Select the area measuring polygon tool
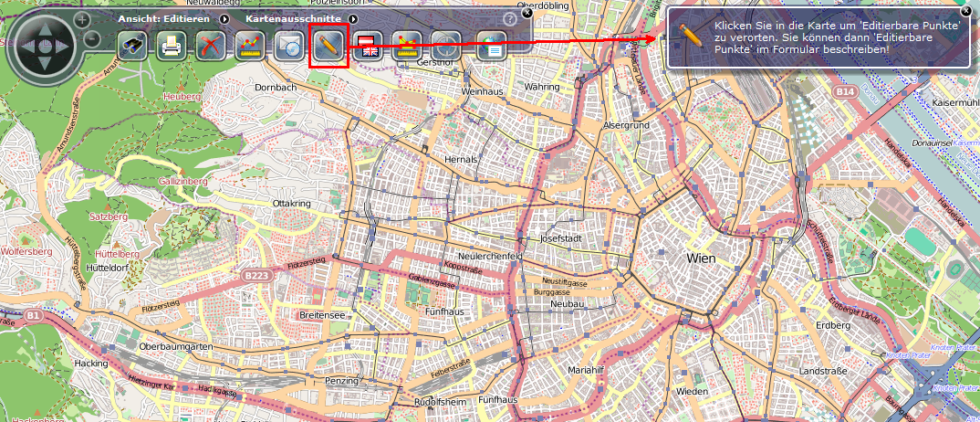980x422 pixels. pos(407,47)
